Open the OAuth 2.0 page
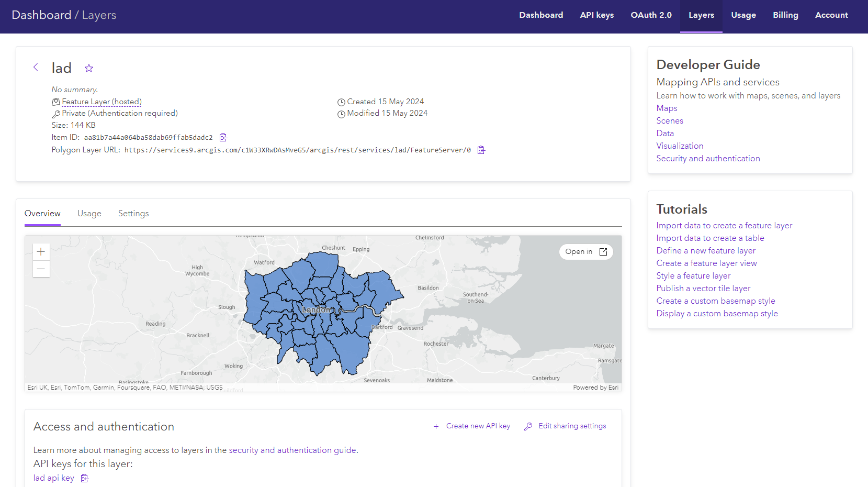This screenshot has height=487, width=868. [651, 15]
